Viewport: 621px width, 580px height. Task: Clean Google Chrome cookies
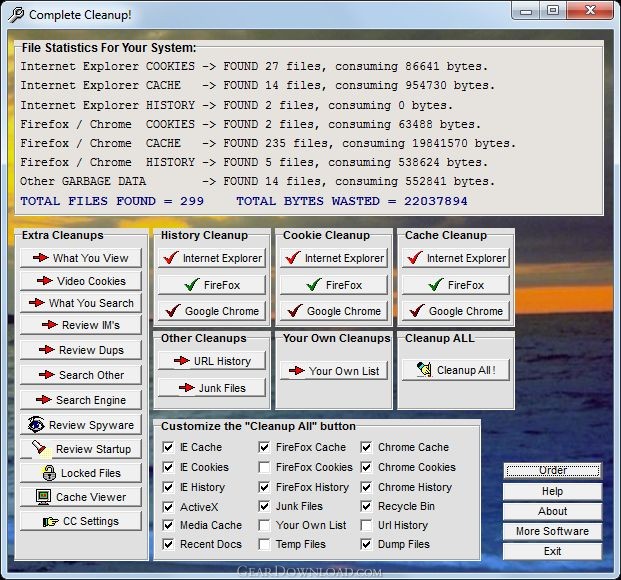tap(334, 311)
